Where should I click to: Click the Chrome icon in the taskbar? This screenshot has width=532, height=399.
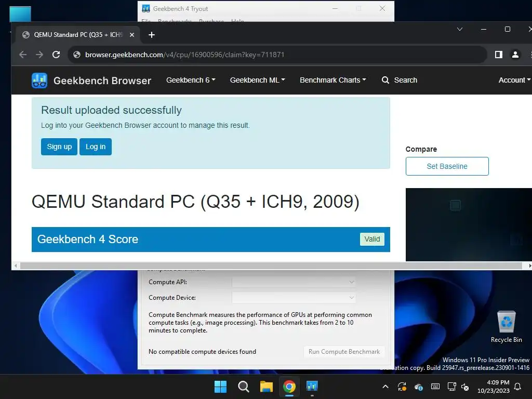[289, 387]
